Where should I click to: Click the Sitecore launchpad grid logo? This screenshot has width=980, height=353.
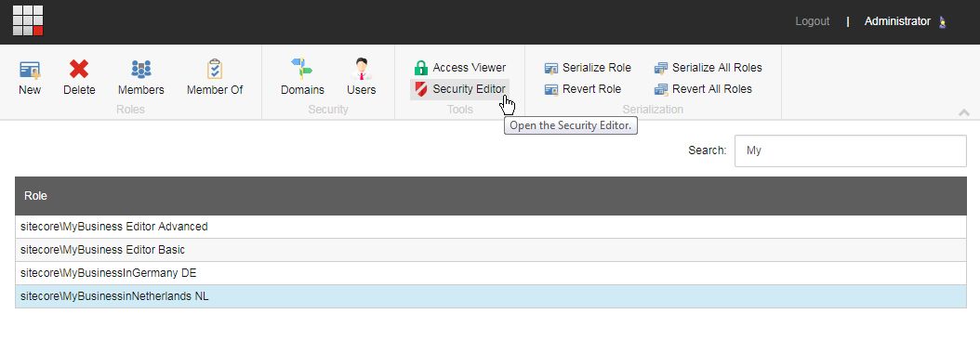coord(28,20)
